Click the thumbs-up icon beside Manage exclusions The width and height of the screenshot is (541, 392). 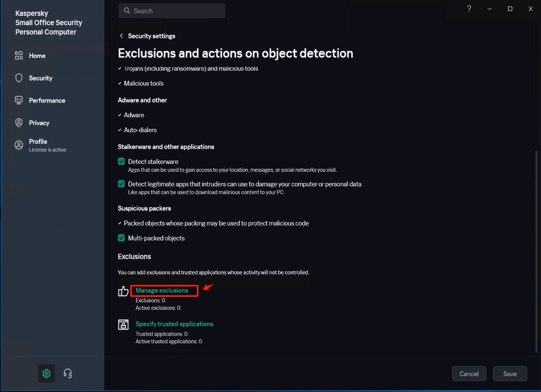coord(123,291)
